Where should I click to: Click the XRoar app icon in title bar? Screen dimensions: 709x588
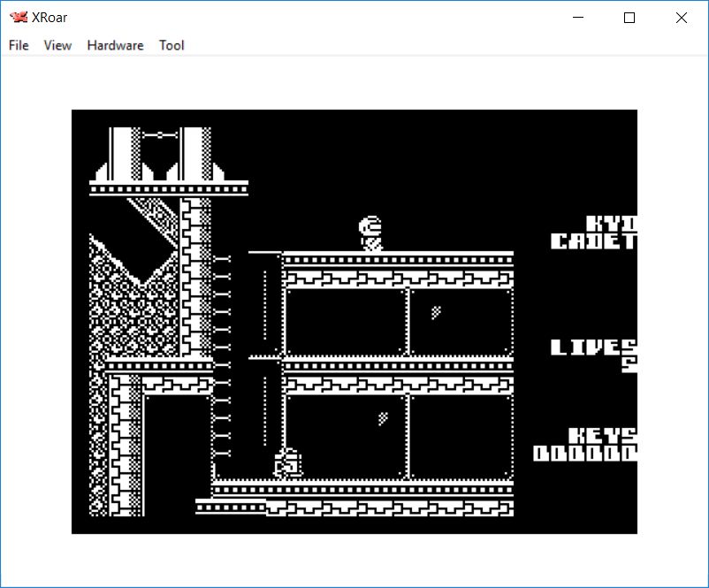pos(19,18)
